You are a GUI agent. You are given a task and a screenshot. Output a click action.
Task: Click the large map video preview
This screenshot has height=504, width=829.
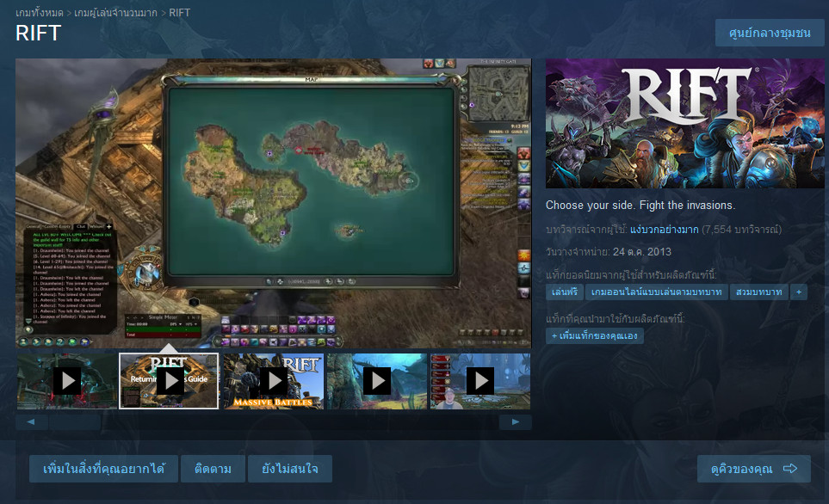click(274, 203)
